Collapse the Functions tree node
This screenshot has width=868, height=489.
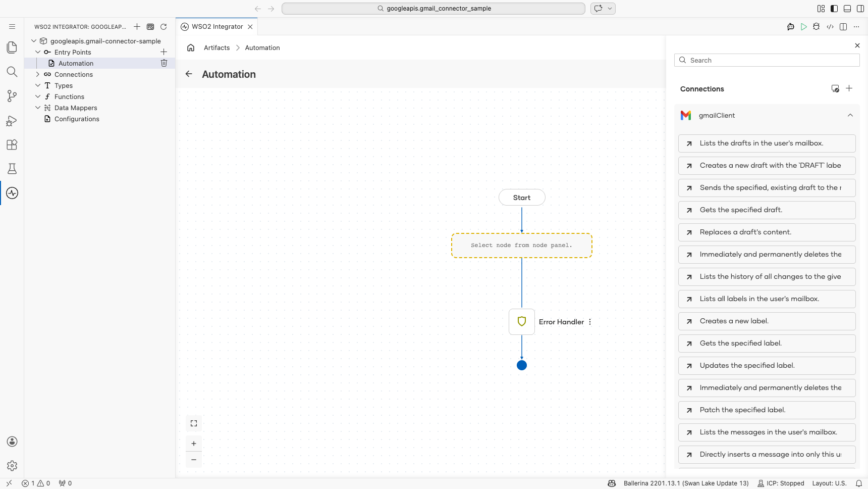pos(38,96)
